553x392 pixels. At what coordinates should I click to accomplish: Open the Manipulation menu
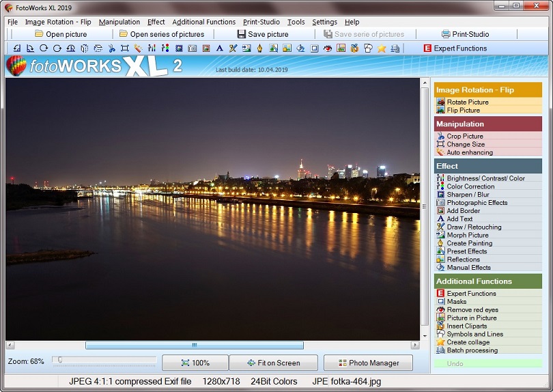(119, 22)
